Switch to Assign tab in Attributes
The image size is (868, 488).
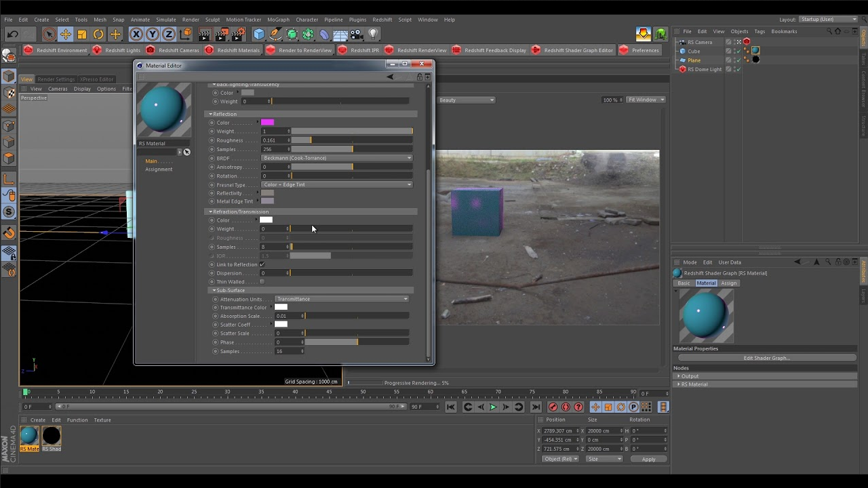point(729,283)
